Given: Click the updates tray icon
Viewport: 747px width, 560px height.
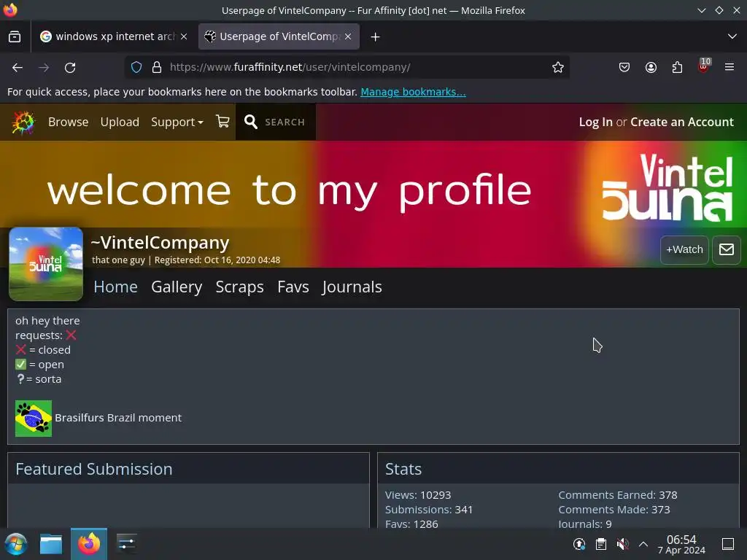Looking at the screenshot, I should [578, 544].
